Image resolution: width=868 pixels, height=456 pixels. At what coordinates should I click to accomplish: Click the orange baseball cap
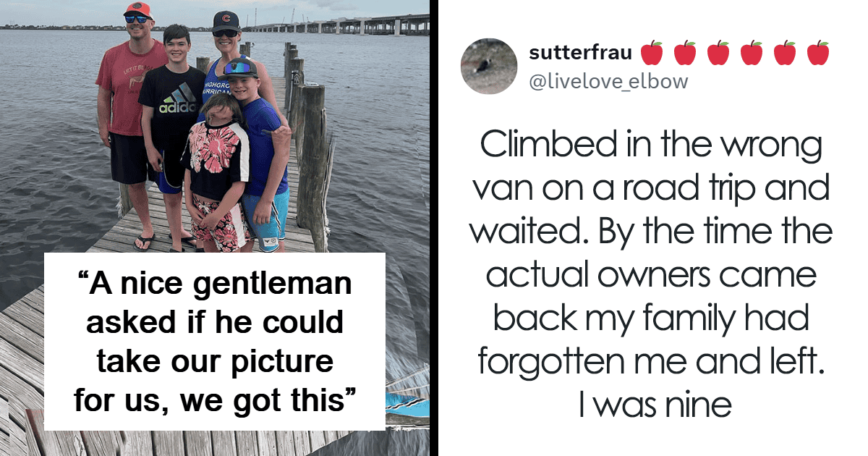coord(137,9)
